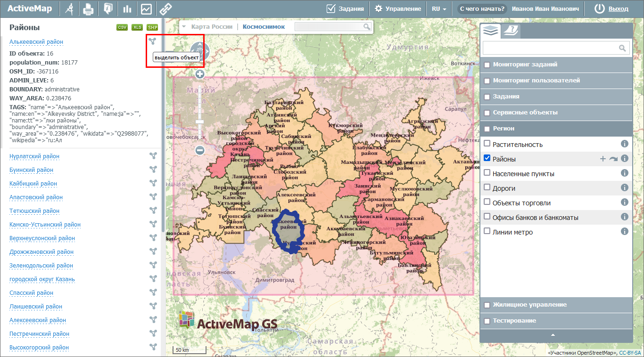
Task: Open the Управление menu
Action: 397,8
